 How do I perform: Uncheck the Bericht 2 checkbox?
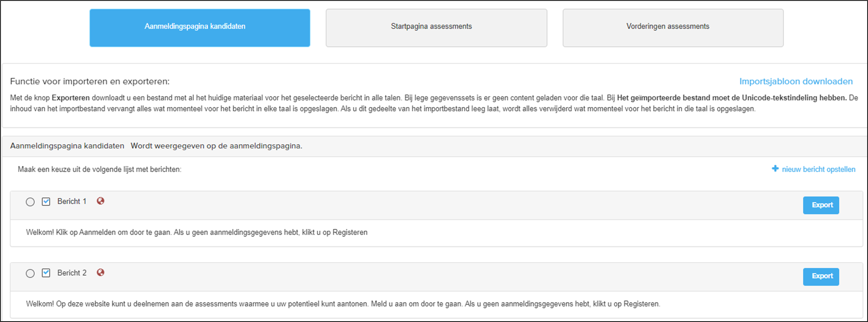[46, 273]
